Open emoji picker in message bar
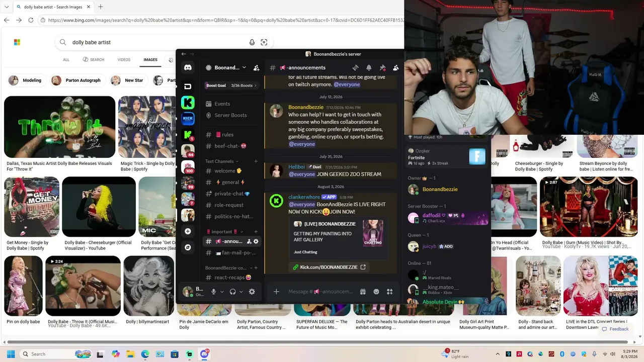The height and width of the screenshot is (362, 644). point(376,292)
